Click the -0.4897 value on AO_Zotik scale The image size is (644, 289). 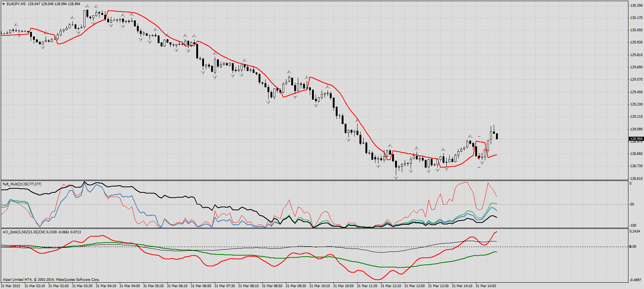635,280
